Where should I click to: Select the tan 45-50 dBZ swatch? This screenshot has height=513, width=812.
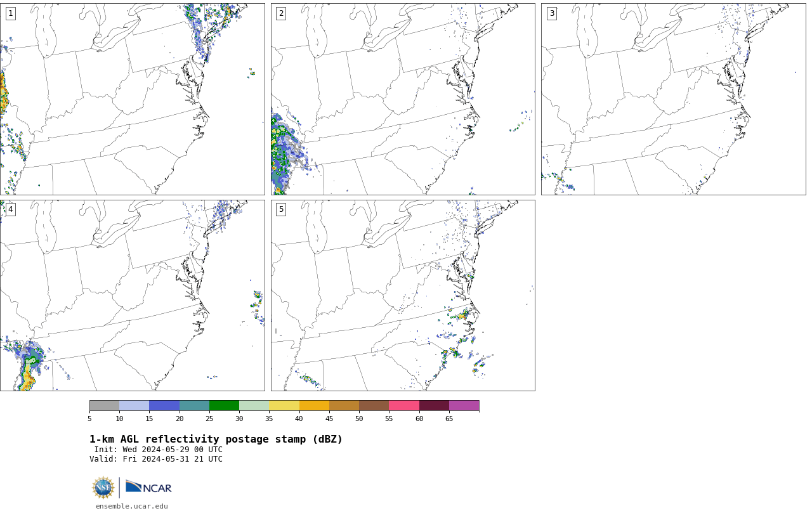[x=344, y=406]
